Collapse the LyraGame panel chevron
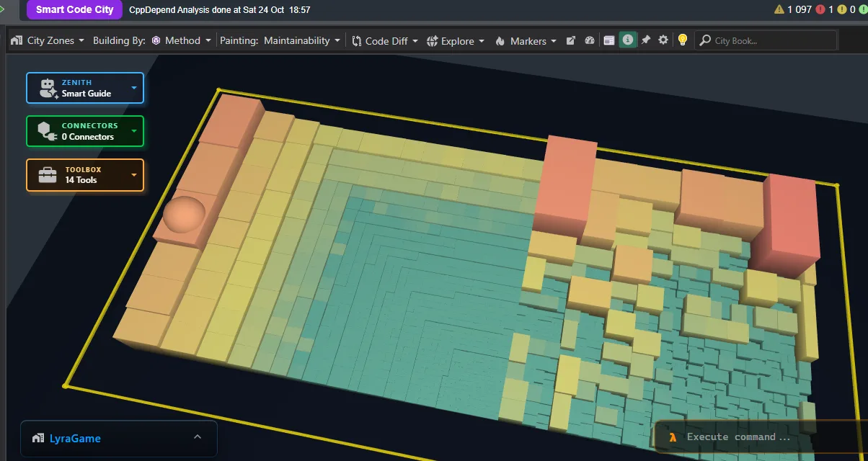Image resolution: width=868 pixels, height=461 pixels. tap(198, 437)
